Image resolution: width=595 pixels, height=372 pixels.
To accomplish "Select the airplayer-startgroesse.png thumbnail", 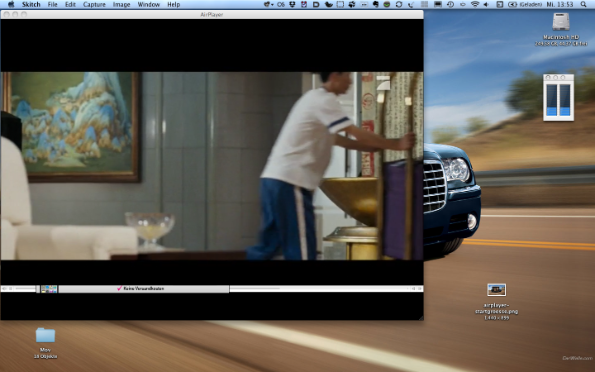I will pos(496,290).
